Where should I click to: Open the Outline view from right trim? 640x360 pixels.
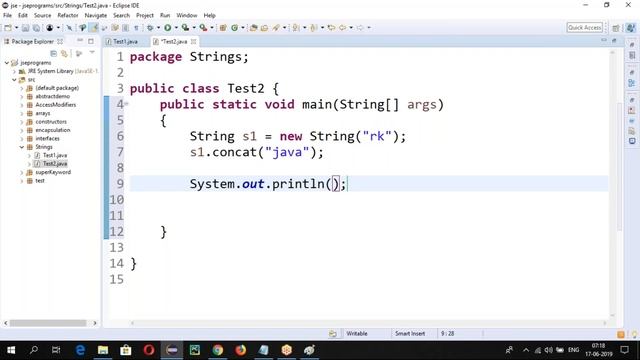pos(632,83)
